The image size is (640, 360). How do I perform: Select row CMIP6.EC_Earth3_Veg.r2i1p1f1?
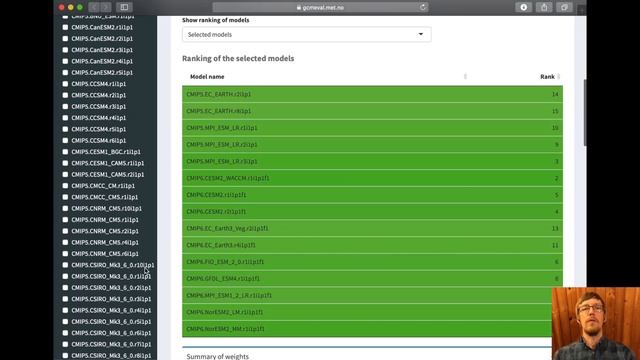372,228
